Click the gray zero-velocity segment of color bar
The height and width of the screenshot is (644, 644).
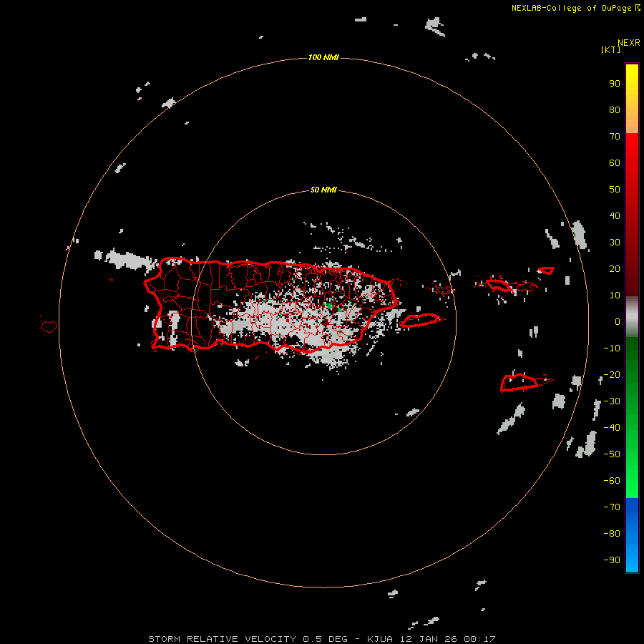632,317
